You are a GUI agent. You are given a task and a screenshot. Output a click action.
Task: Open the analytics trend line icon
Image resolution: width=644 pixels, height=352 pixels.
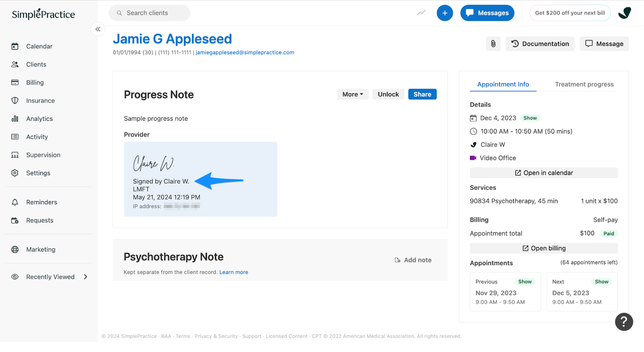pos(421,13)
